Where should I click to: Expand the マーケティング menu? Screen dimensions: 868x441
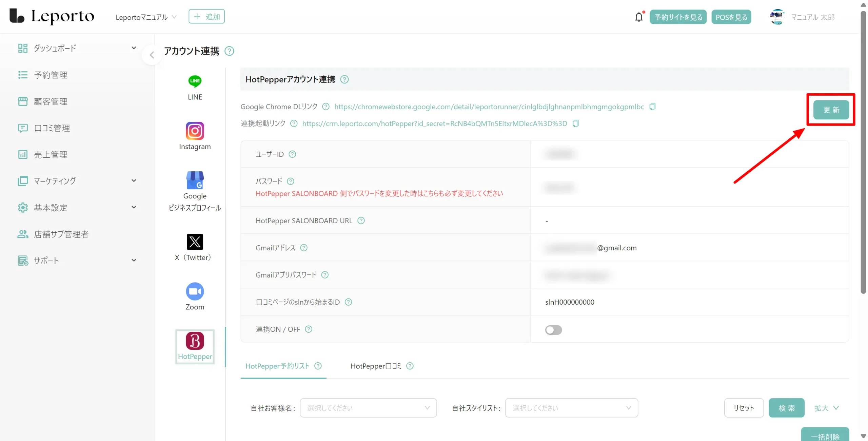click(134, 180)
